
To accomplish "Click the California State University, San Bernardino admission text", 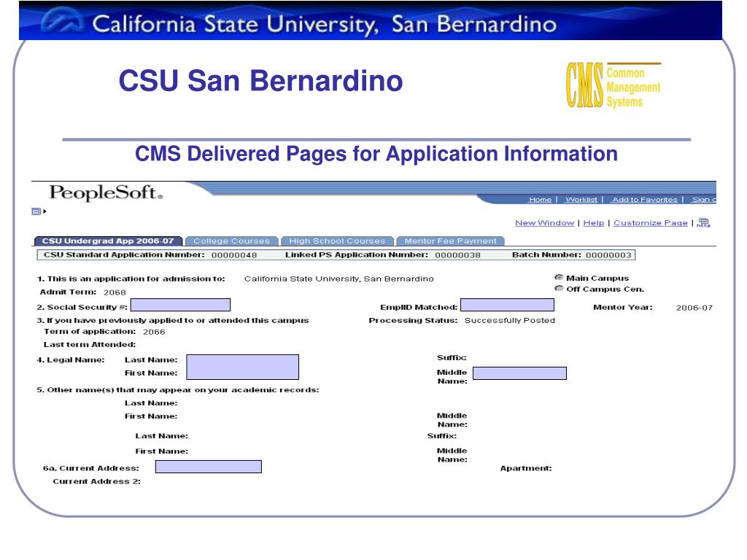I will click(338, 279).
